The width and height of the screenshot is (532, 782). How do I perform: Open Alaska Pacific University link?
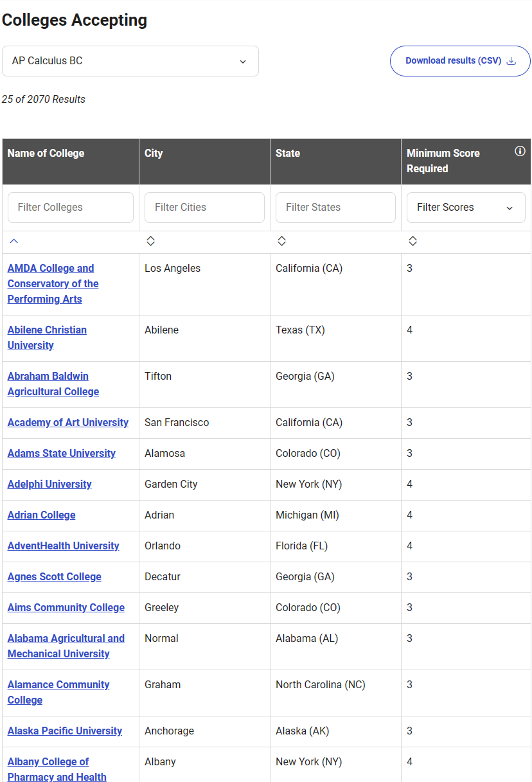tap(65, 731)
